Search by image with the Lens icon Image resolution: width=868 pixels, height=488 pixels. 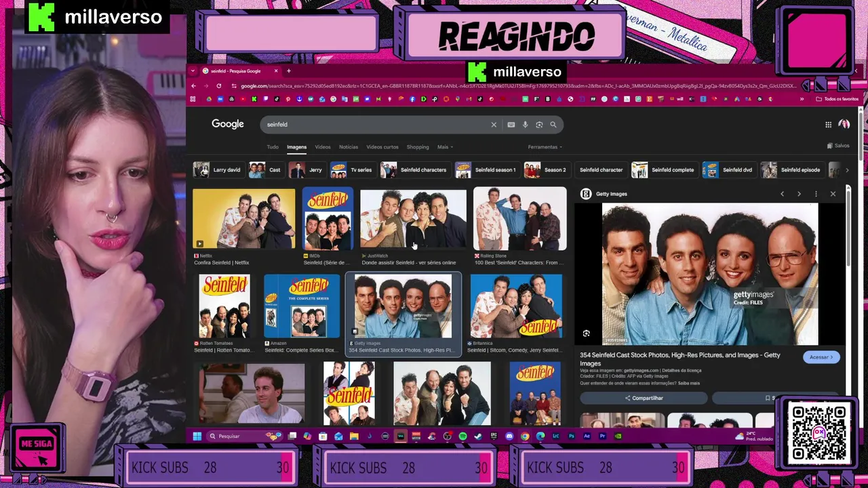tap(539, 125)
